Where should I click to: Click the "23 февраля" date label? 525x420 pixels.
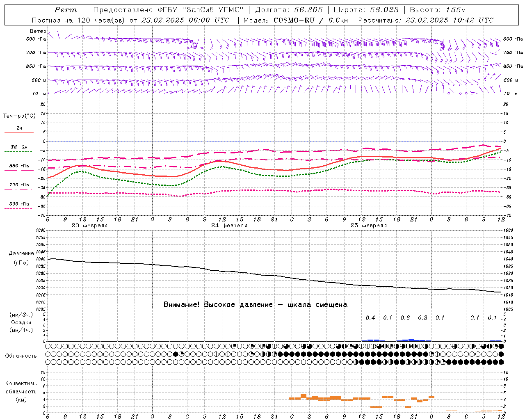(89, 226)
